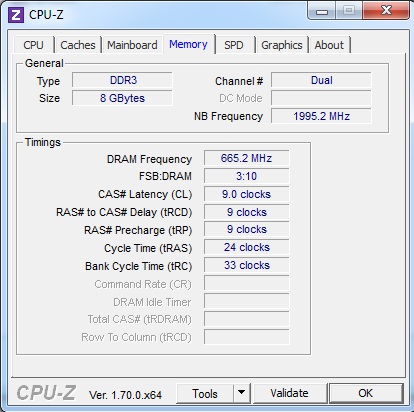
Task: Click the DRAM Frequency label
Action: [149, 159]
